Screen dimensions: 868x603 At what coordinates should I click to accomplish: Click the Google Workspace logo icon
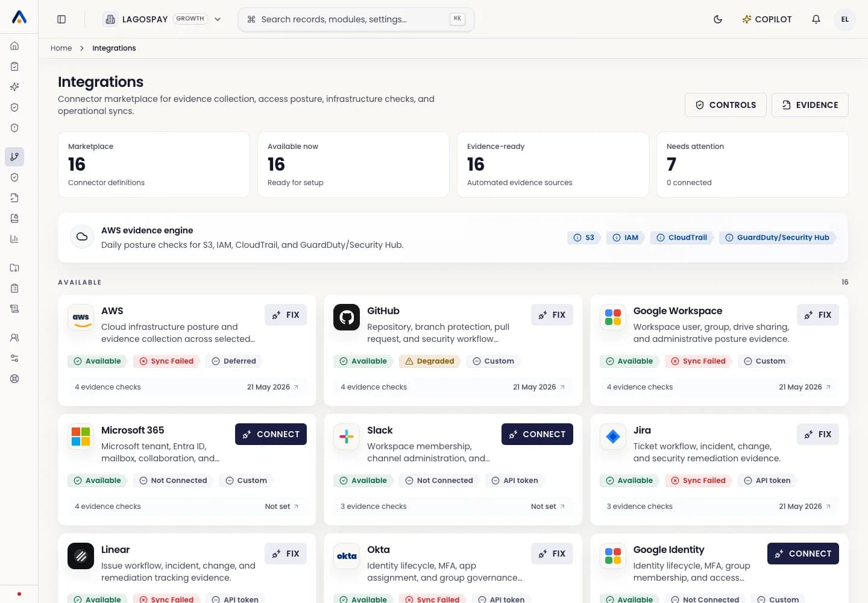(613, 317)
